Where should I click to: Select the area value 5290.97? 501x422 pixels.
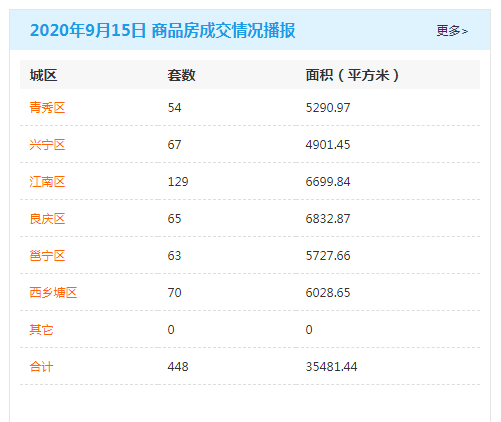pyautogui.click(x=328, y=108)
